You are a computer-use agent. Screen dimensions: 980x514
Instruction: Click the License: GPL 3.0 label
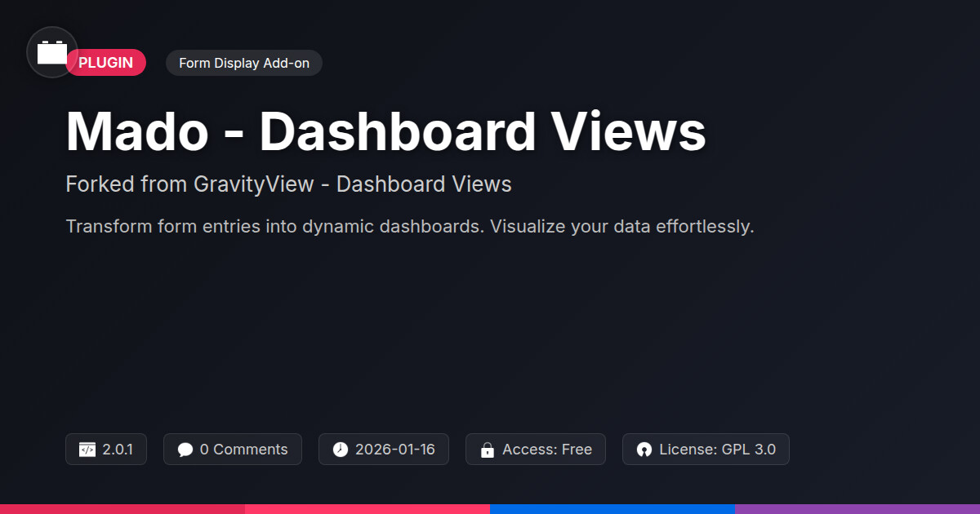pyautogui.click(x=717, y=450)
